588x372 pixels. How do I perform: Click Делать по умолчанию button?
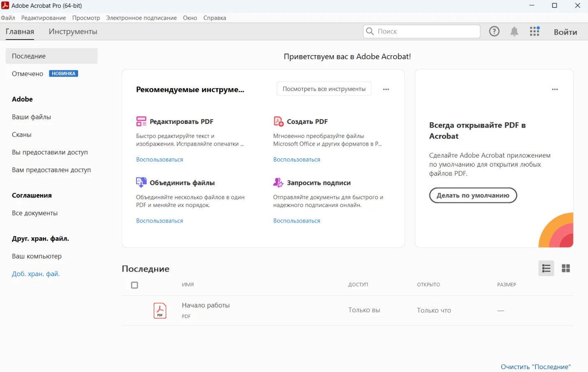473,195
